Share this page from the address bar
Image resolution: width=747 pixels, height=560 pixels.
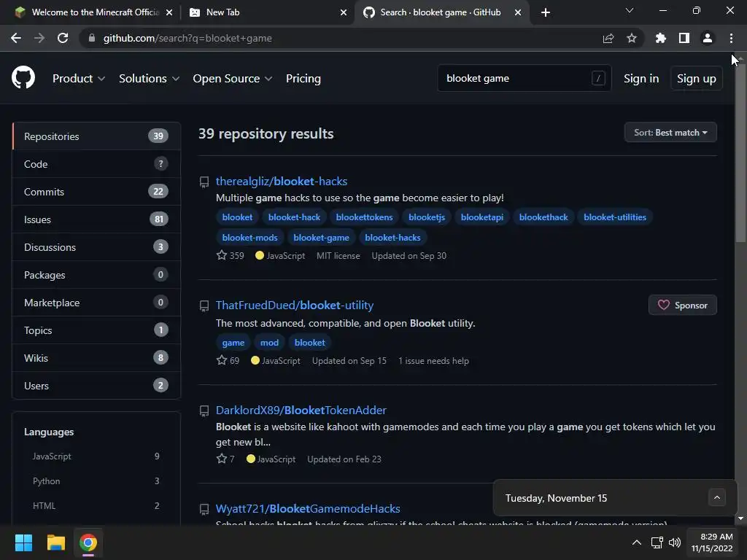coord(608,38)
